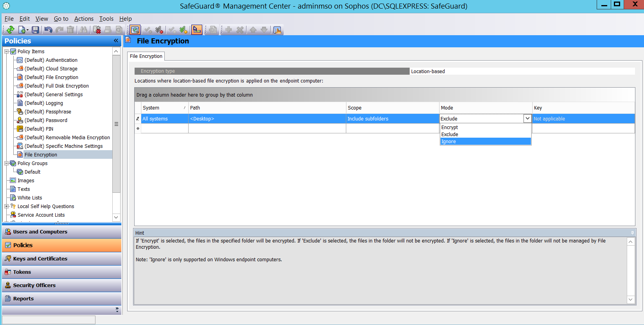This screenshot has width=644, height=325.
Task: Click the policy tree vertical scrollbar thumb
Action: tap(116, 124)
